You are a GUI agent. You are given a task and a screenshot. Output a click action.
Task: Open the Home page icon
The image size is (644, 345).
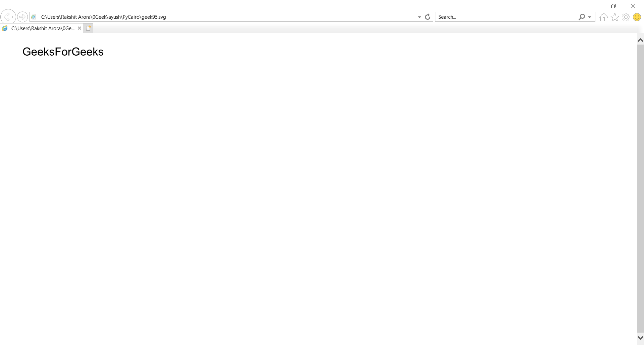603,17
